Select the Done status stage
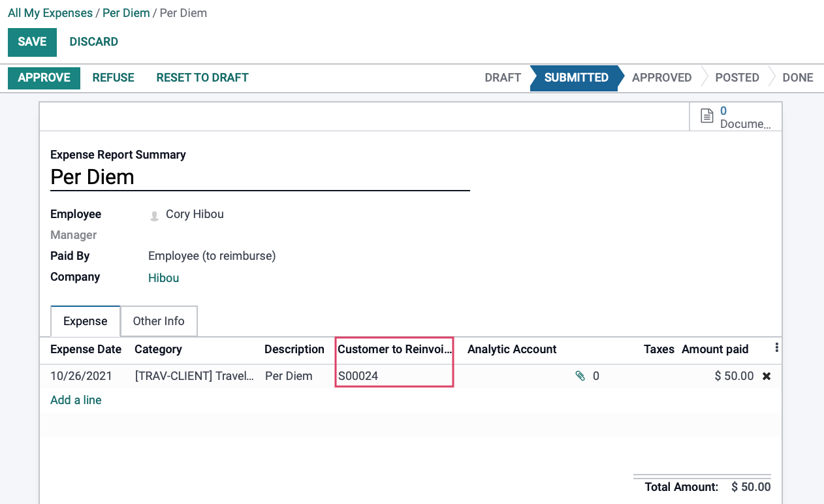Image resolution: width=824 pixels, height=504 pixels. [x=798, y=78]
